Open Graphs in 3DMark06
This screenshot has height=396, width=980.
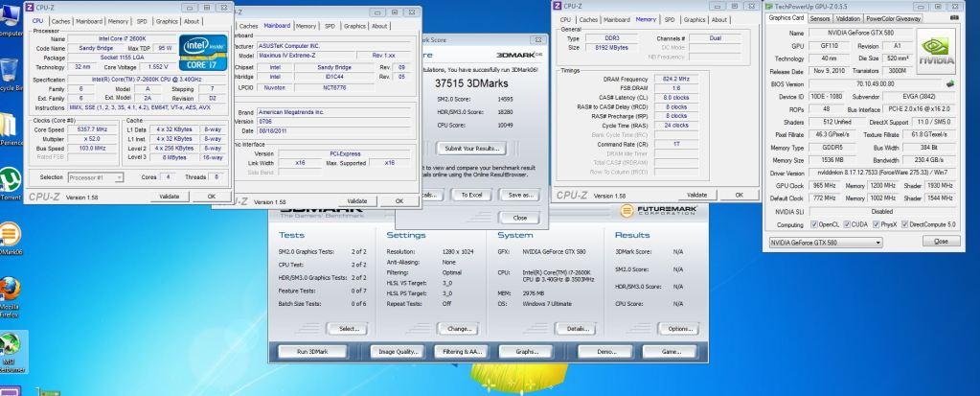526,352
